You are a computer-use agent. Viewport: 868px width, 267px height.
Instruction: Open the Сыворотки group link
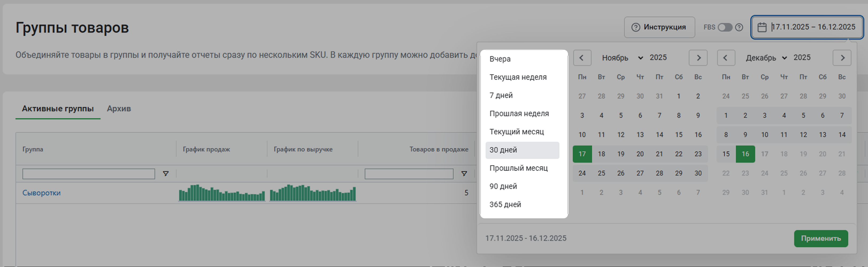[x=41, y=193]
